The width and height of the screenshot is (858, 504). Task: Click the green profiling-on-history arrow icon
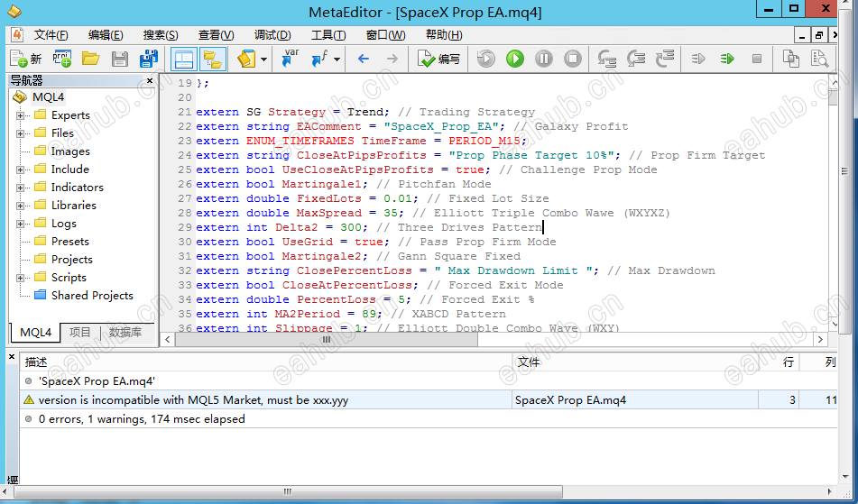(727, 59)
